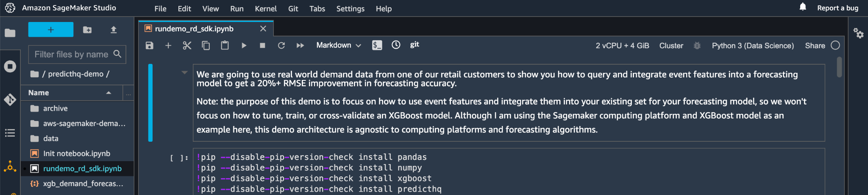Save the notebook with the save icon
Image resolution: width=868 pixels, height=195 pixels.
coord(149,45)
